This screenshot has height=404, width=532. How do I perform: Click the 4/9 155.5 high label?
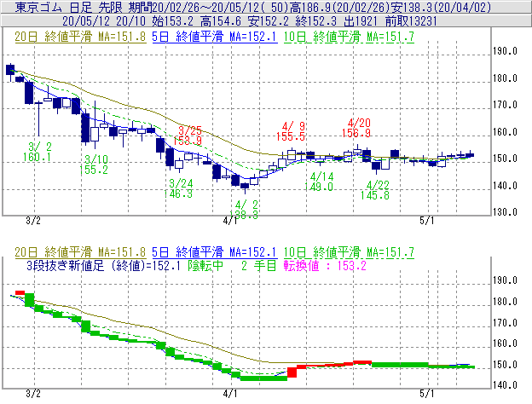click(291, 131)
